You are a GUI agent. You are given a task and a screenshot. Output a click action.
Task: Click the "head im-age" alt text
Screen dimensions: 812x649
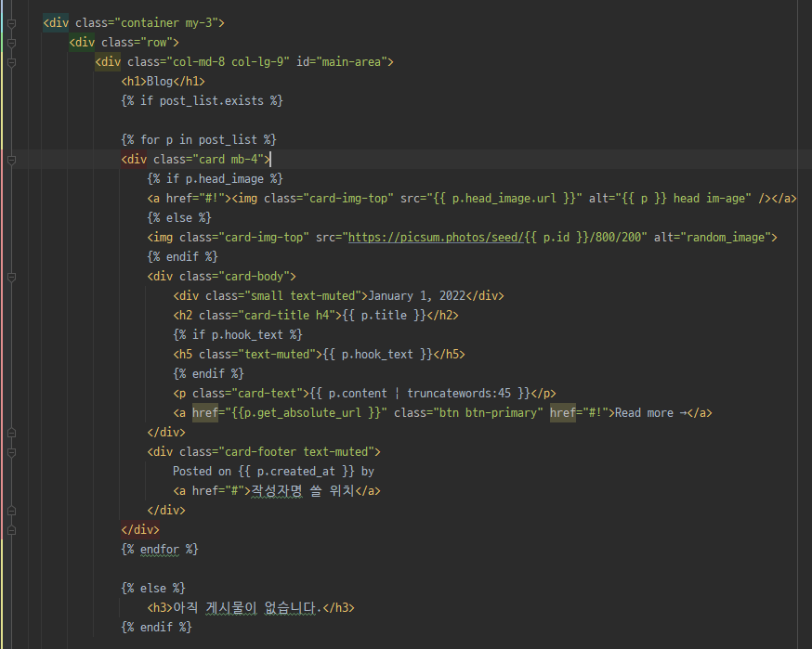pyautogui.click(x=709, y=199)
